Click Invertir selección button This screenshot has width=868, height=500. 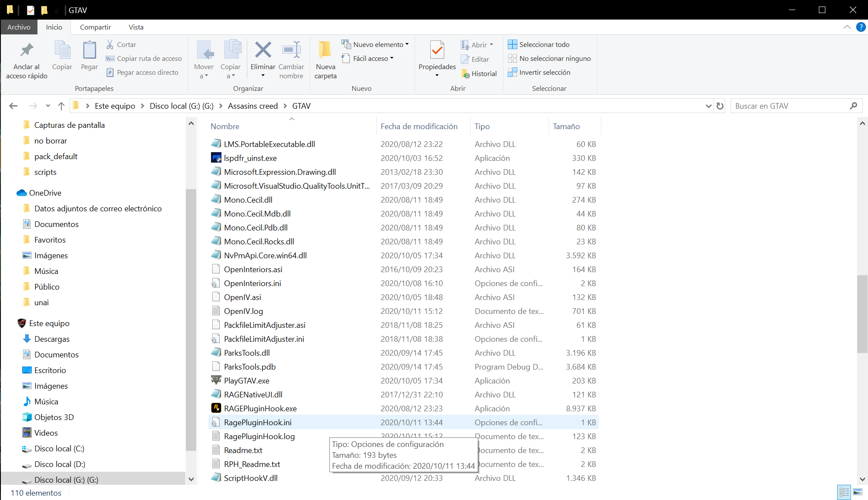[539, 72]
